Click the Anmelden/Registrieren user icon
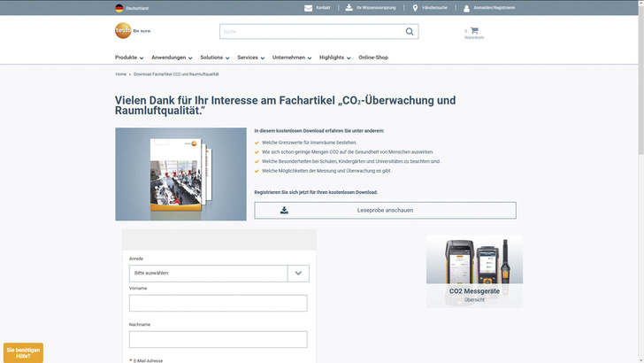The image size is (644, 363). 466,8
